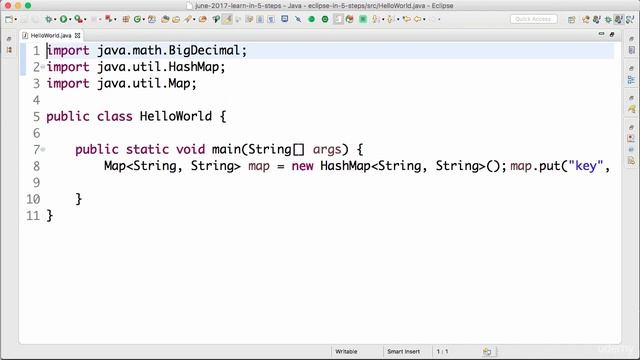This screenshot has height=360, width=640.
Task: Minimize the editor area
Action: coord(601,34)
